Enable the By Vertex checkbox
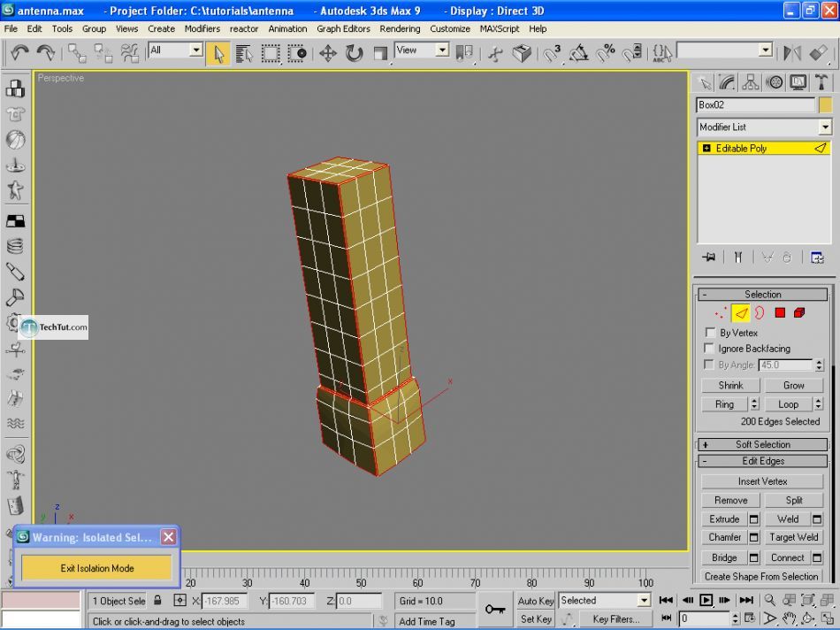This screenshot has width=840, height=630. [x=710, y=333]
